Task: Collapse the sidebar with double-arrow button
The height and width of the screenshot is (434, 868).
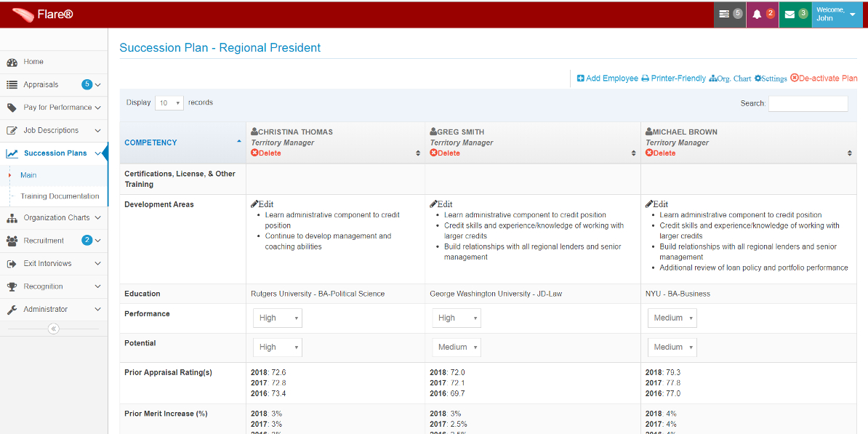Action: click(54, 329)
